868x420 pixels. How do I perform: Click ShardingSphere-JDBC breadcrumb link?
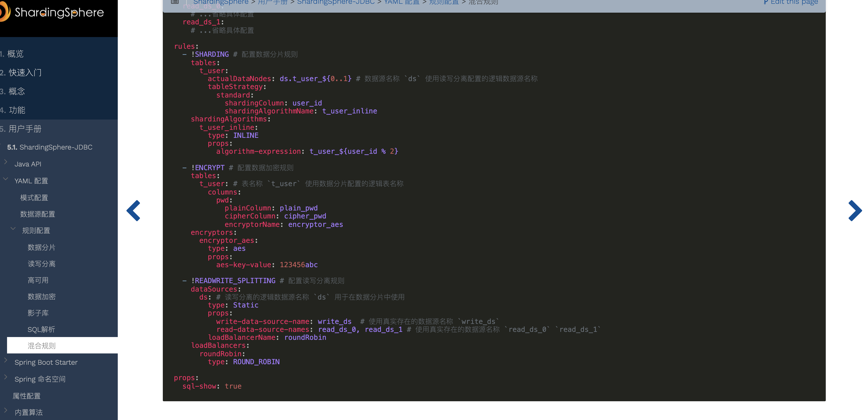click(x=336, y=2)
